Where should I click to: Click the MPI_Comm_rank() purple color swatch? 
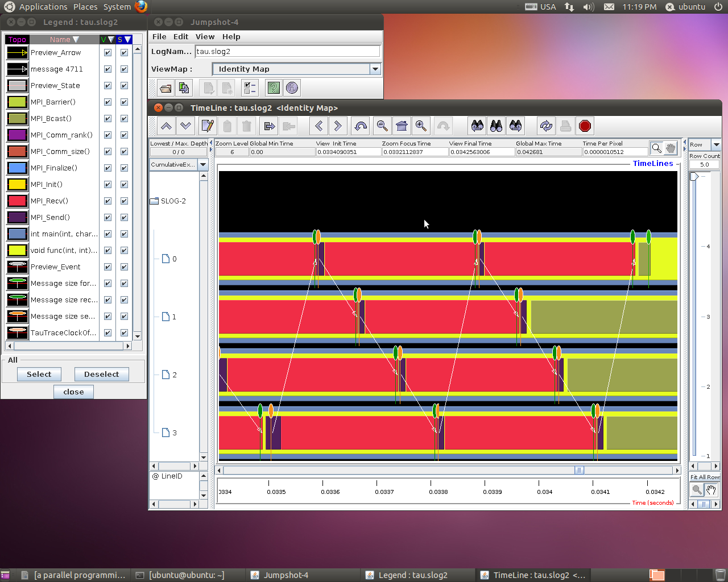pyautogui.click(x=17, y=135)
